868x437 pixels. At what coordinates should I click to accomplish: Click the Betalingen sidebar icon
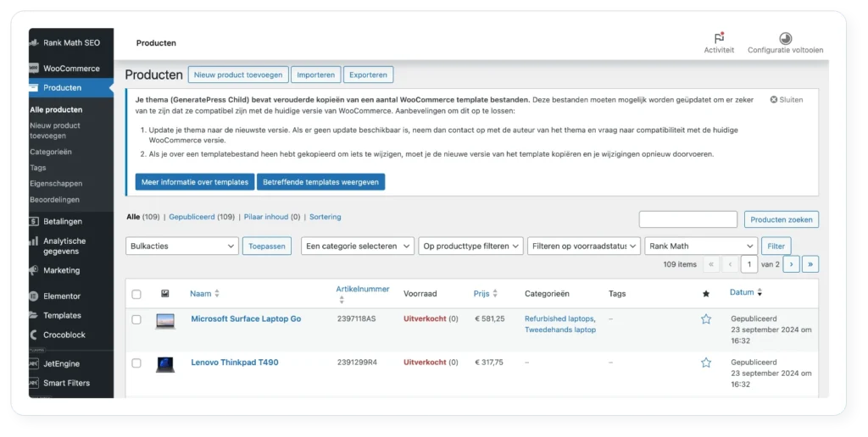(34, 221)
